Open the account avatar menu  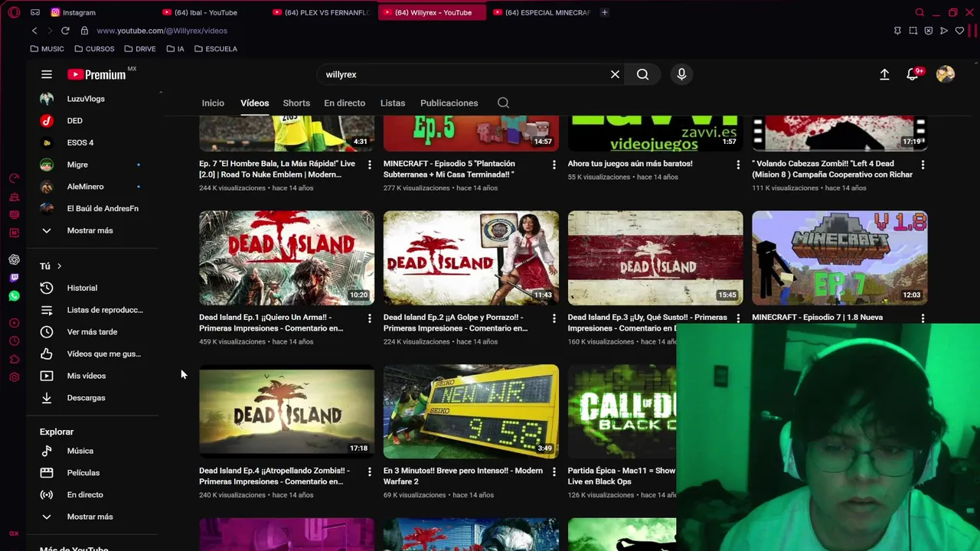click(946, 74)
